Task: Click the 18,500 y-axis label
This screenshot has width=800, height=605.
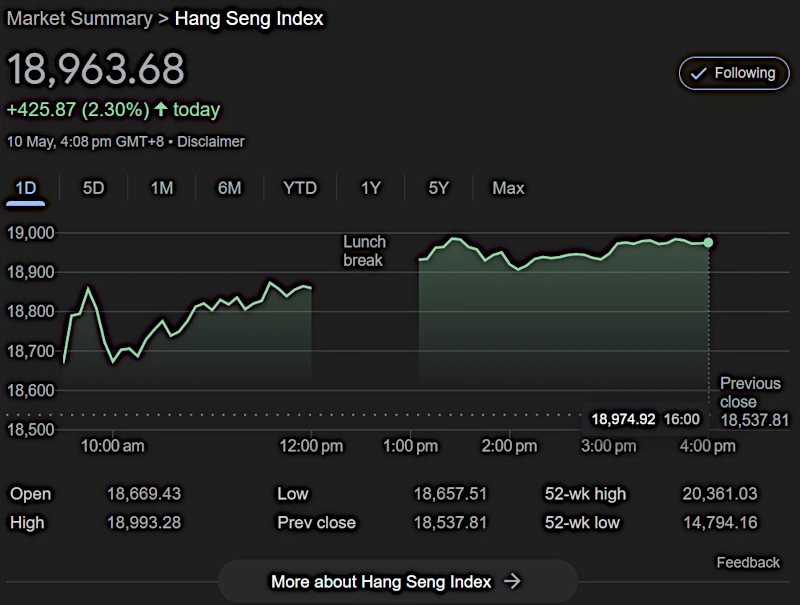Action: 30,430
